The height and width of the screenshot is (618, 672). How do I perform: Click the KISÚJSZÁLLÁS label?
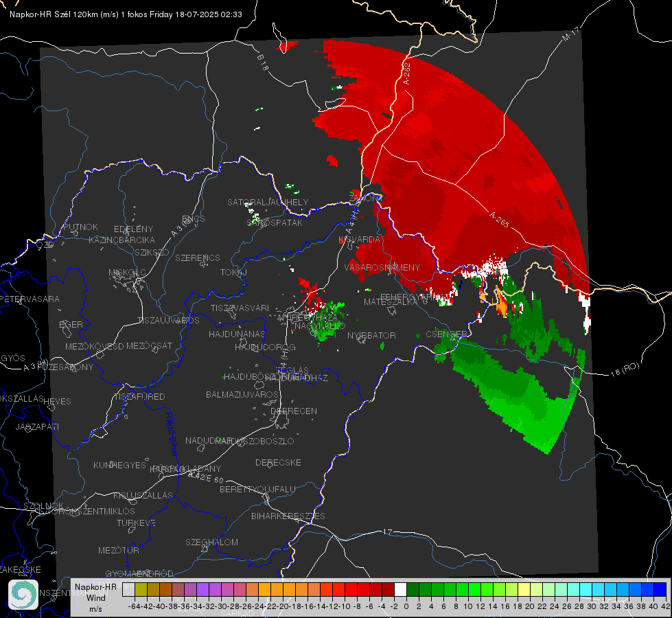point(143,495)
